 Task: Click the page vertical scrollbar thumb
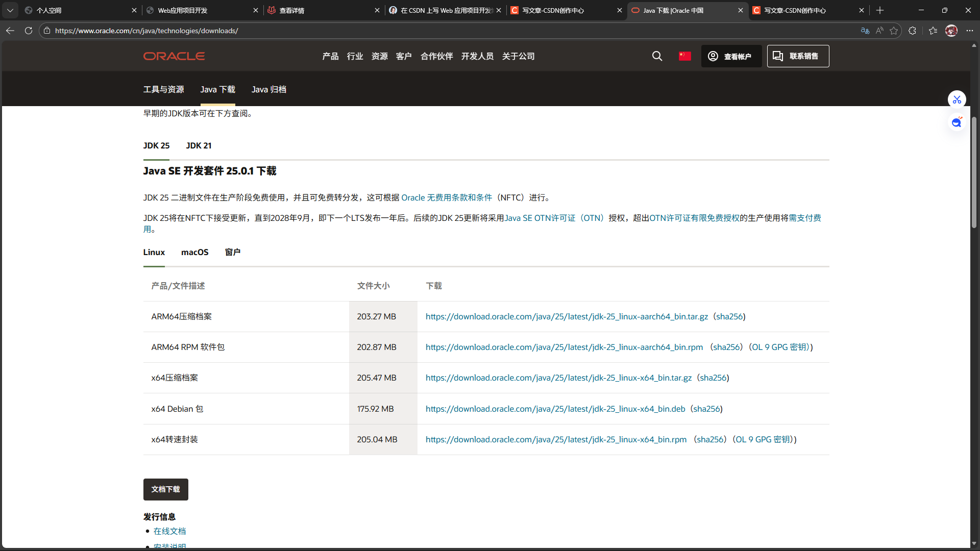pyautogui.click(x=974, y=173)
